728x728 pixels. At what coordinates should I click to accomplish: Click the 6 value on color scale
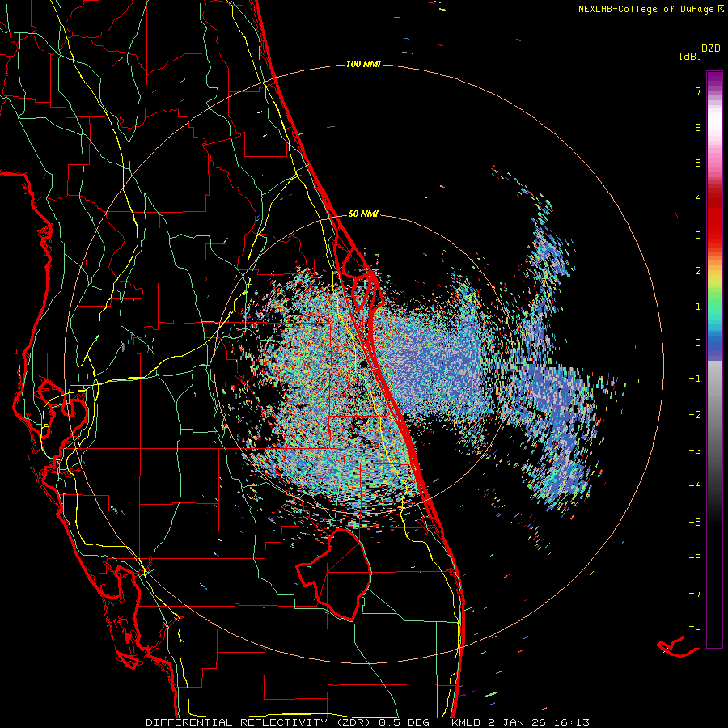pyautogui.click(x=698, y=127)
